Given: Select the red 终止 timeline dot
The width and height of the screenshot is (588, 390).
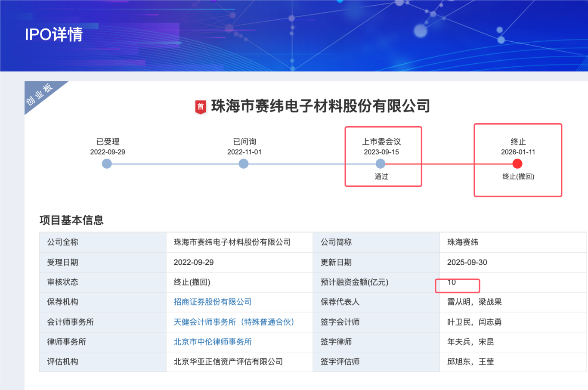Looking at the screenshot, I should (517, 164).
